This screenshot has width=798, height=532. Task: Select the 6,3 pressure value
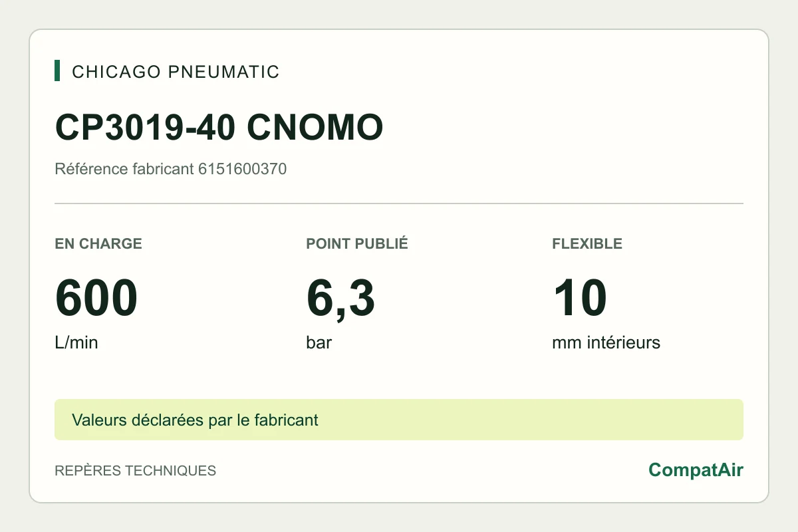tap(340, 300)
